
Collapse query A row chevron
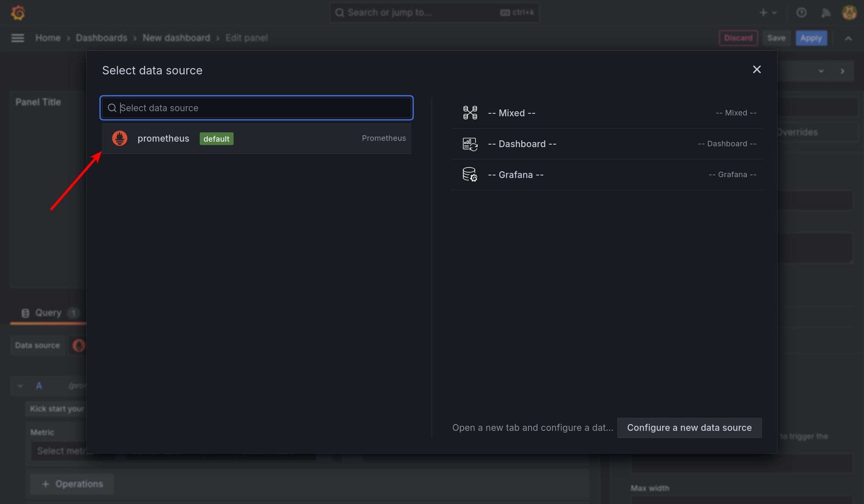pyautogui.click(x=20, y=386)
